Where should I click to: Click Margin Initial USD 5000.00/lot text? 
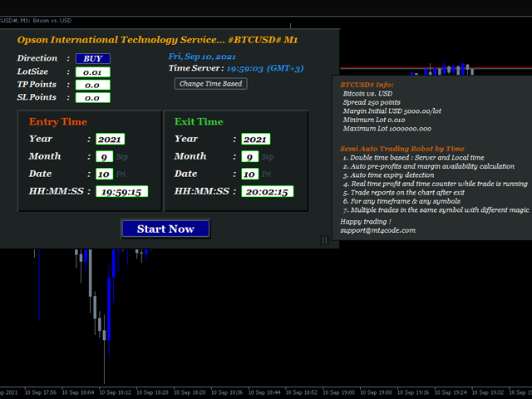(x=392, y=111)
